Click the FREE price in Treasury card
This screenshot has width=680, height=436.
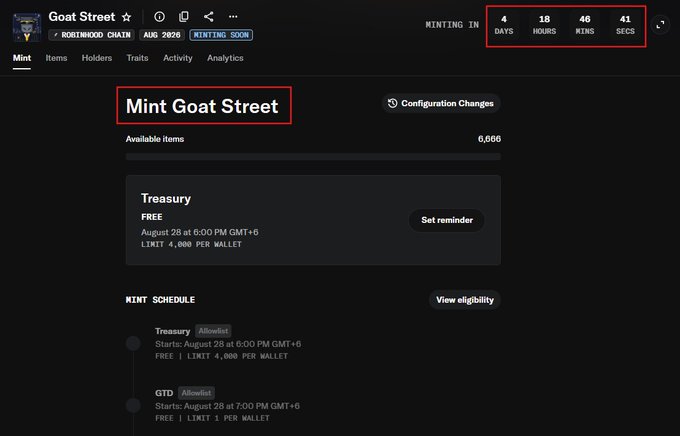coord(152,217)
